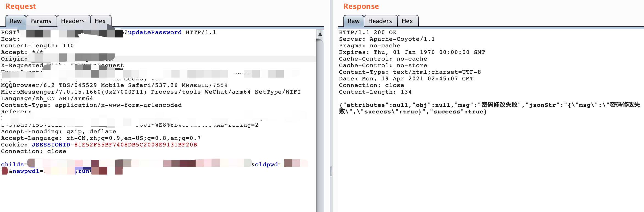The image size is (644, 212).
Task: Open the Response Hex tab
Action: coord(407,21)
